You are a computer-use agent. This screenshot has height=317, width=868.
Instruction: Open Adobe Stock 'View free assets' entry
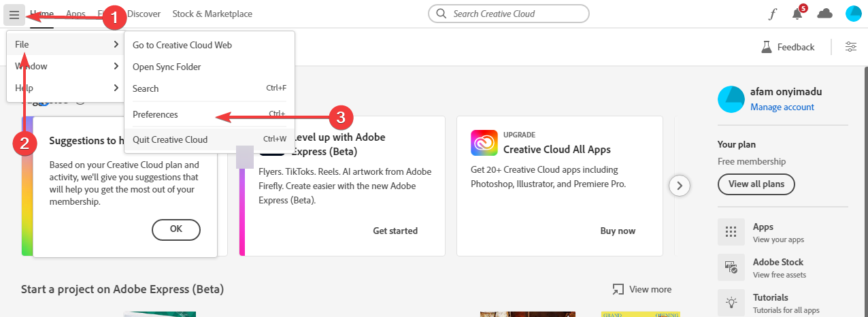(x=782, y=267)
